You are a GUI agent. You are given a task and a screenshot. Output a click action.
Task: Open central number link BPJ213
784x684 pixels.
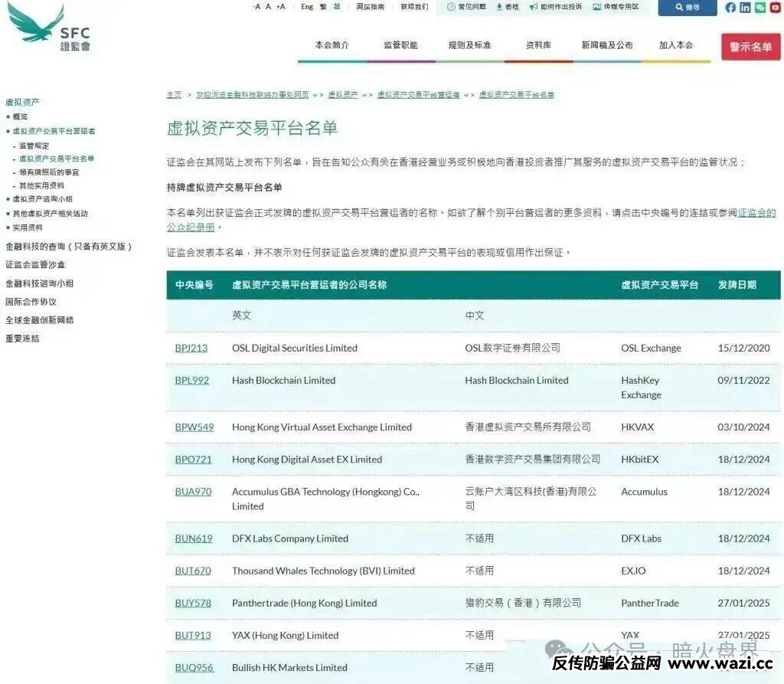(x=191, y=348)
